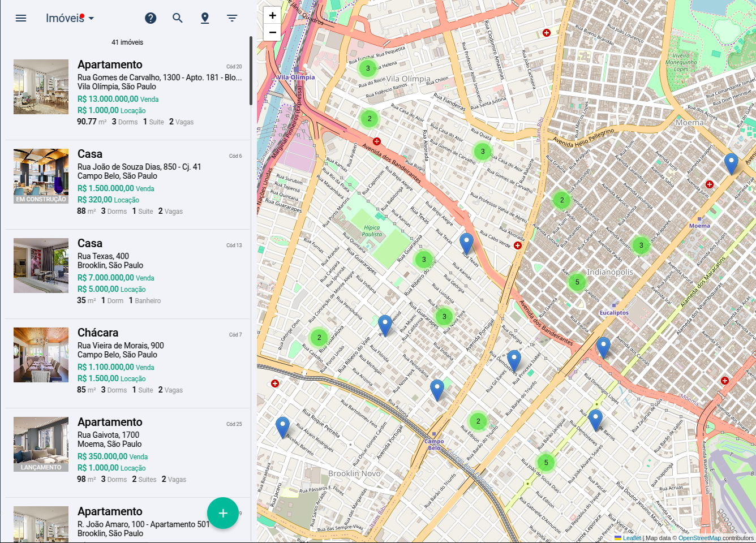Click the location pin icon in toolbar
Image resolution: width=756 pixels, height=543 pixels.
tap(205, 18)
